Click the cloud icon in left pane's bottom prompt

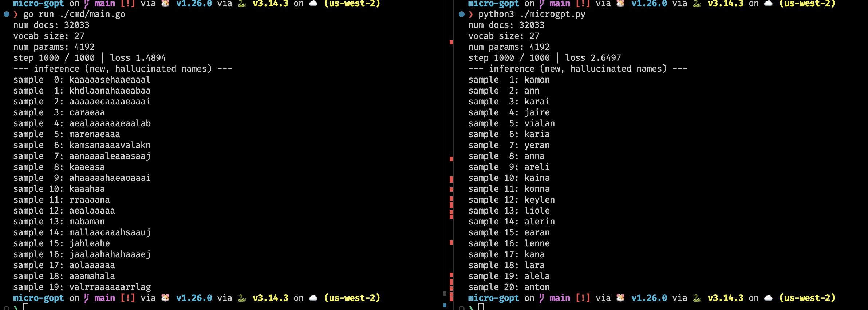click(313, 298)
